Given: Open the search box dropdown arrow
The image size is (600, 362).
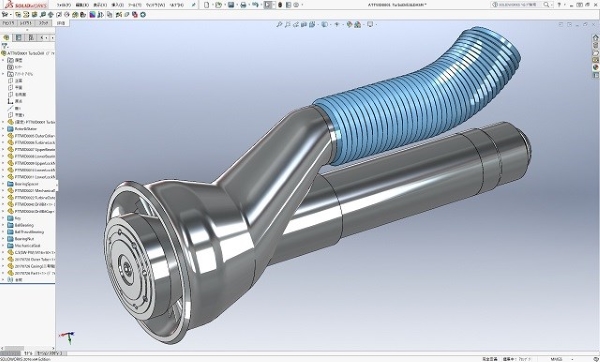Looking at the screenshot, I should 551,5.
